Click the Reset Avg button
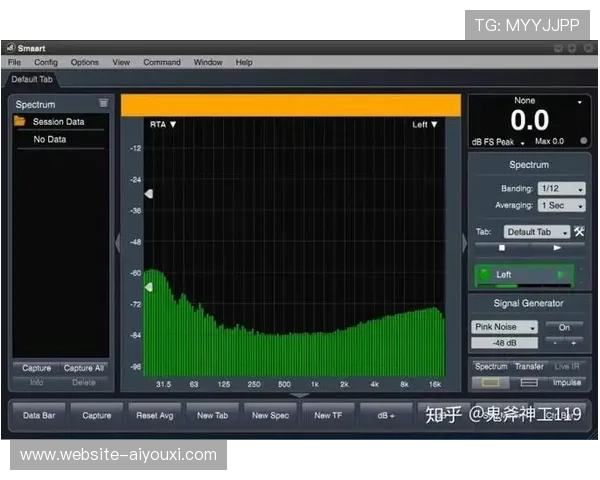This screenshot has width=600, height=480. tap(154, 415)
